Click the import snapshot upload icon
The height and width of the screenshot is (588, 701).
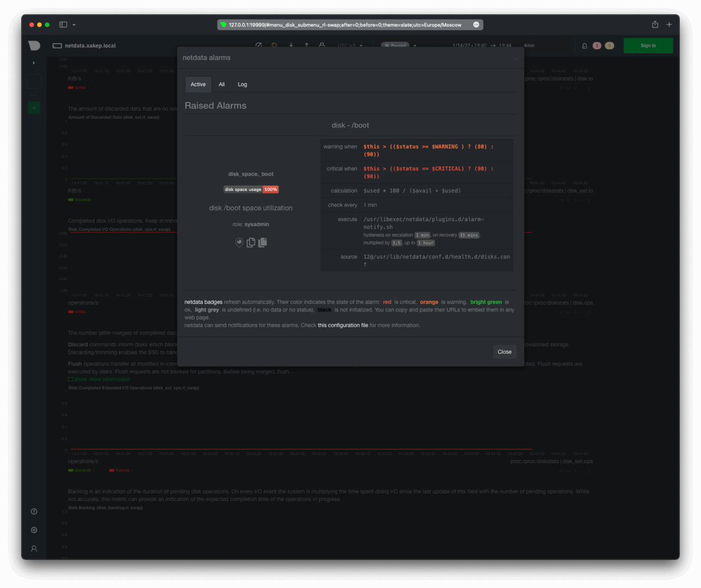(x=307, y=45)
